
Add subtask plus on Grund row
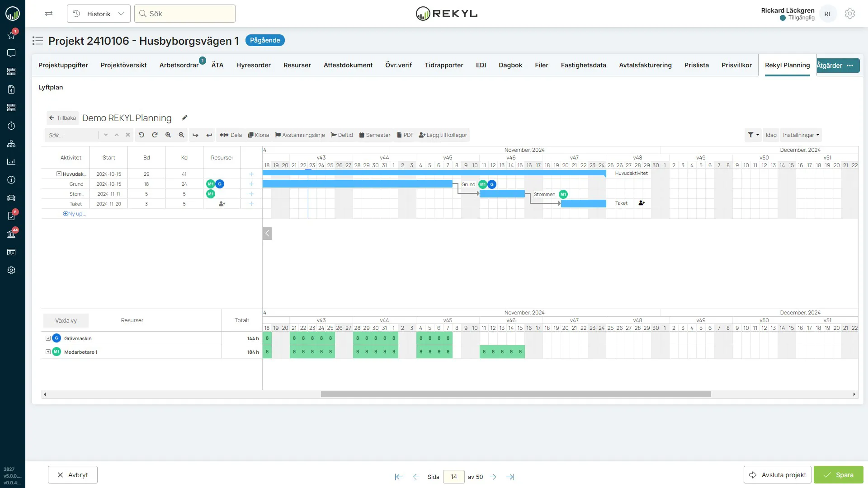[251, 184]
